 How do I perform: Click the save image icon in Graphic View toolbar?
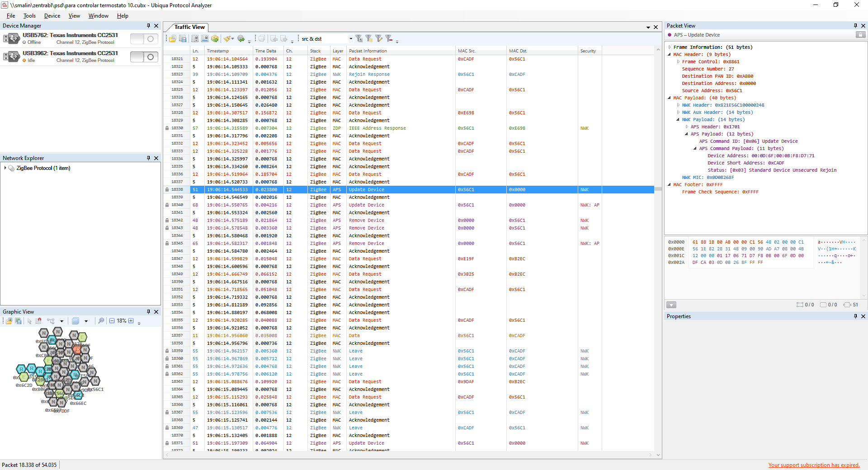click(x=19, y=321)
